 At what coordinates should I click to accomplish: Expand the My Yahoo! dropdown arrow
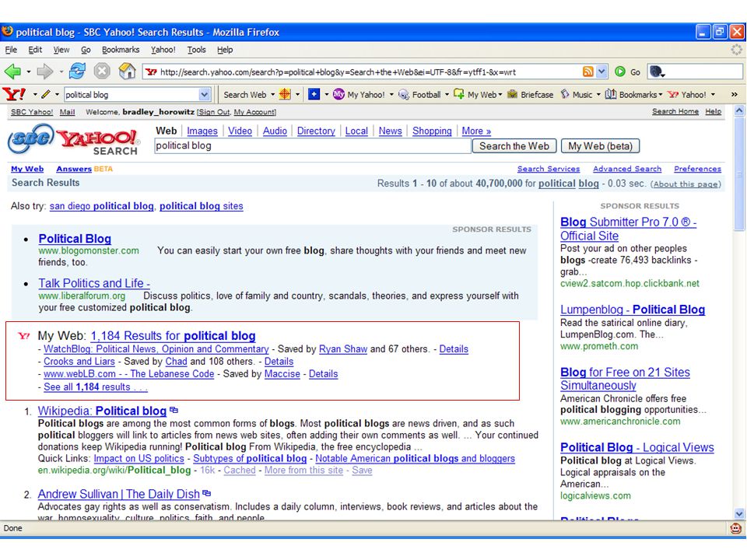[x=391, y=95]
